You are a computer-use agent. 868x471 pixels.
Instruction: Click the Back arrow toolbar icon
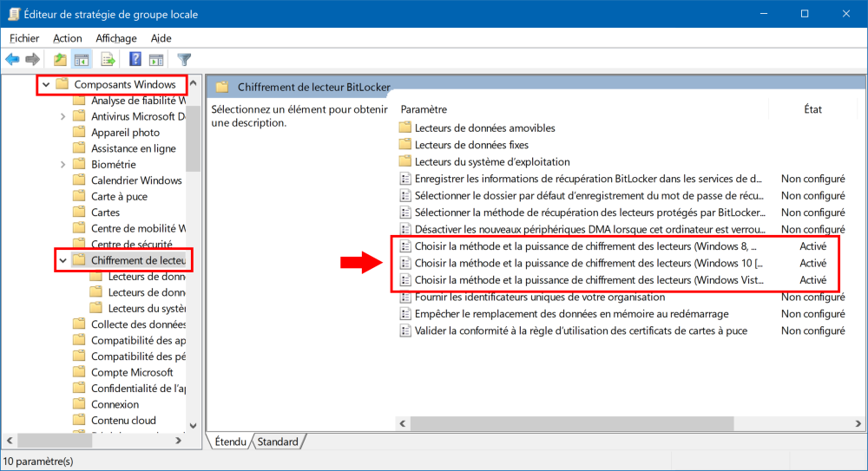[x=12, y=59]
